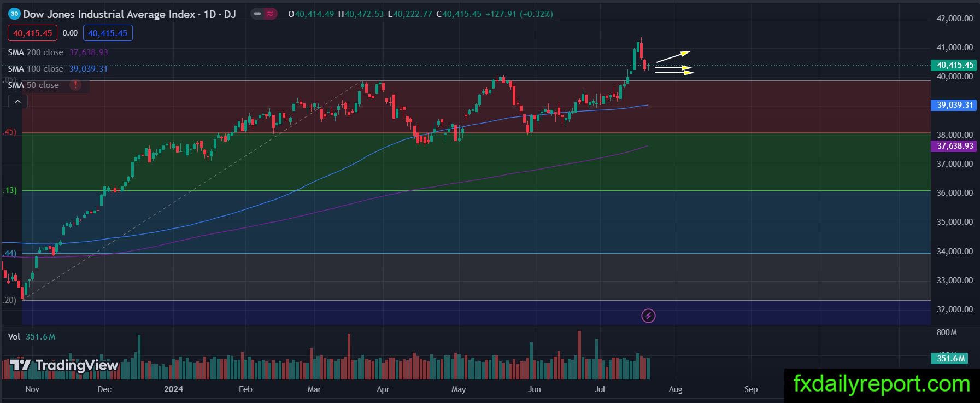This screenshot has height=403, width=980.
Task: Click the 37,000.00 price axis label
Action: [x=955, y=164]
